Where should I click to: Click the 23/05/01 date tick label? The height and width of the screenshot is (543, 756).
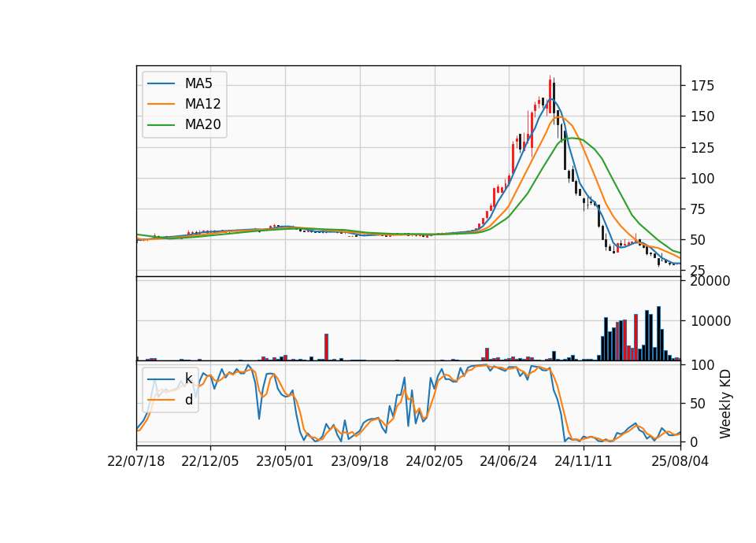[285, 461]
